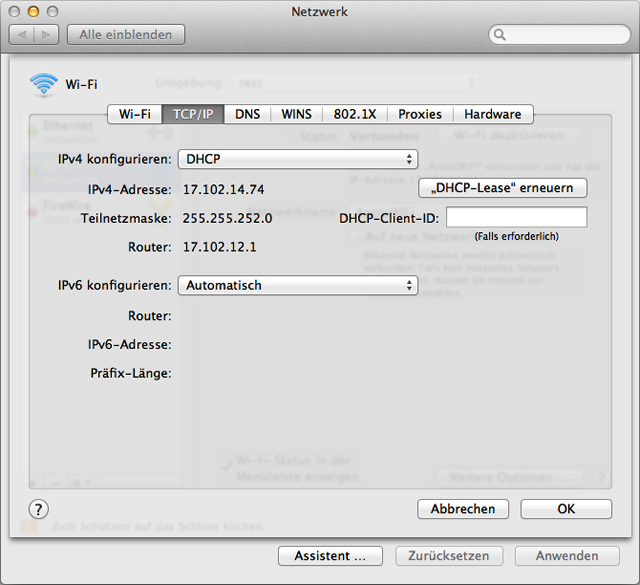Image resolution: width=640 pixels, height=585 pixels.
Task: Click the magnifier icon in search field
Action: (500, 35)
